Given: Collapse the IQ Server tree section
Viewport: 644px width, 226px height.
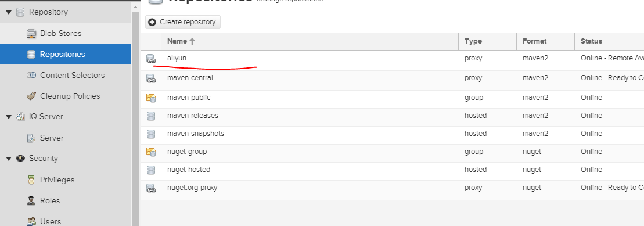Looking at the screenshot, I should pyautogui.click(x=9, y=117).
